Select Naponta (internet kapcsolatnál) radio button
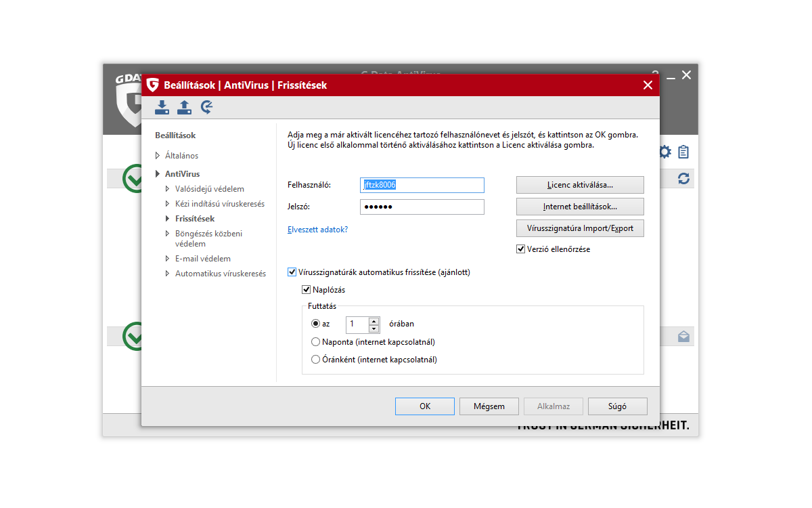Screen dimensions: 812x508 pyautogui.click(x=315, y=342)
